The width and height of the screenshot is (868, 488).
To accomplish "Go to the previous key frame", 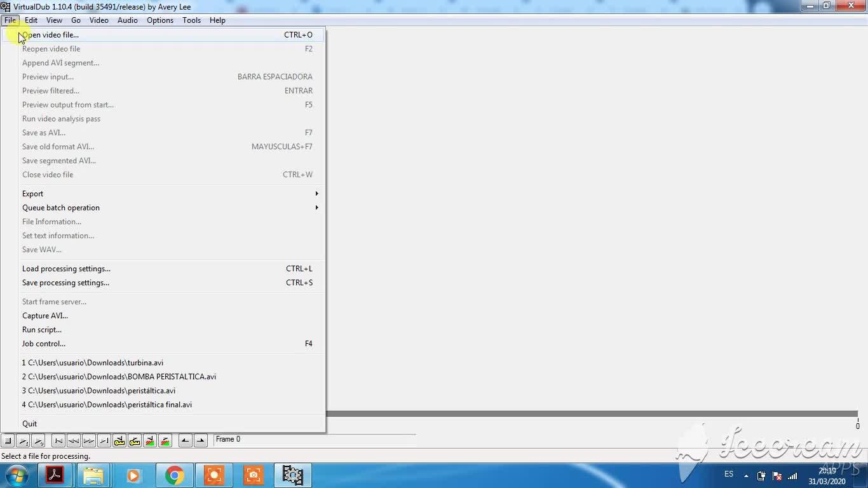I will (119, 440).
